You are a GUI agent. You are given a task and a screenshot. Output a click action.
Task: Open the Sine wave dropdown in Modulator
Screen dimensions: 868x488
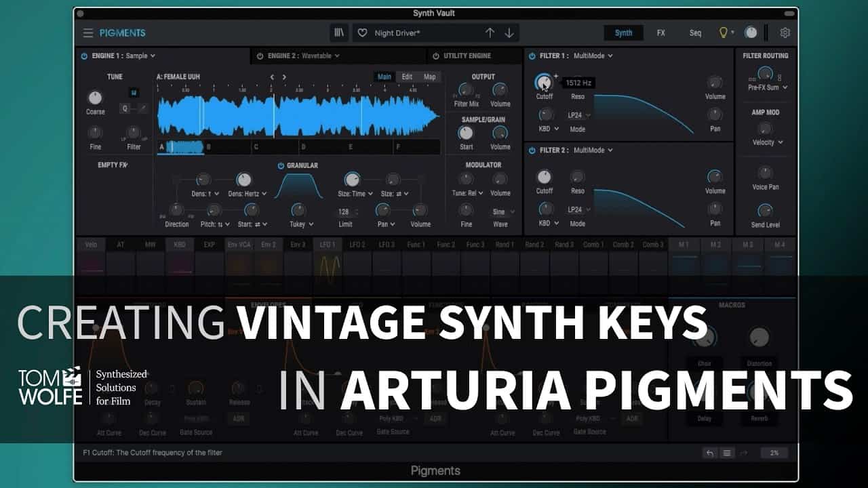(502, 211)
